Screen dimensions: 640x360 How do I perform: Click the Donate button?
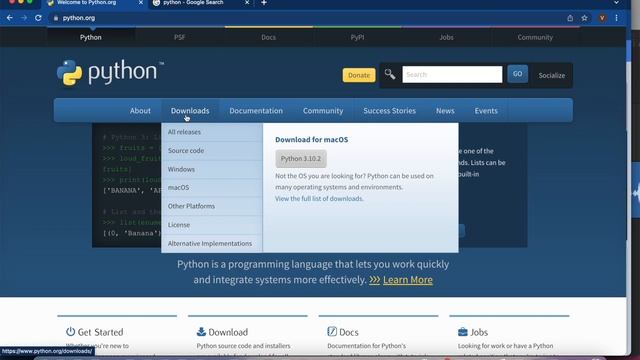click(359, 75)
